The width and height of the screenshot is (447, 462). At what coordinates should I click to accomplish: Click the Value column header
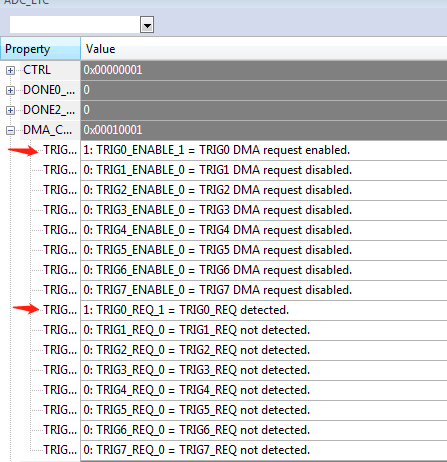(x=264, y=49)
